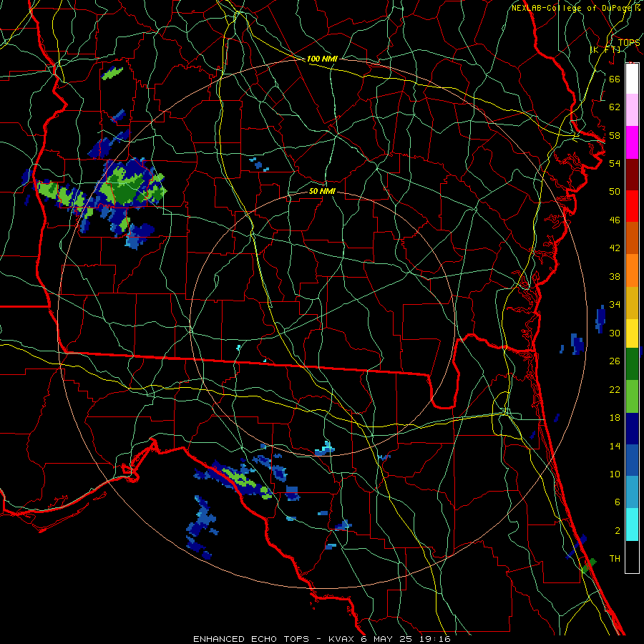Screen dimensions: 644x644
Task: Click the magenta legend swatch
Action: tap(632, 142)
